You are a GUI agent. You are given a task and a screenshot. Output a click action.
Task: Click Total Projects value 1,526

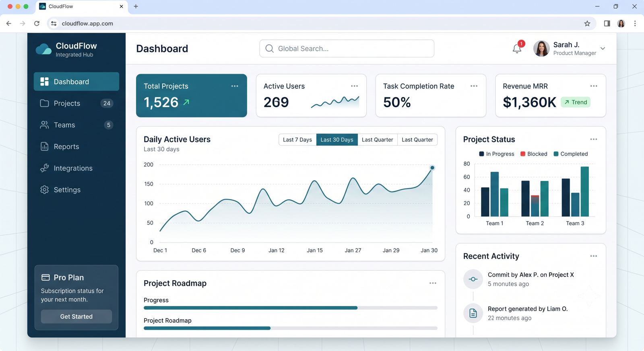(161, 102)
